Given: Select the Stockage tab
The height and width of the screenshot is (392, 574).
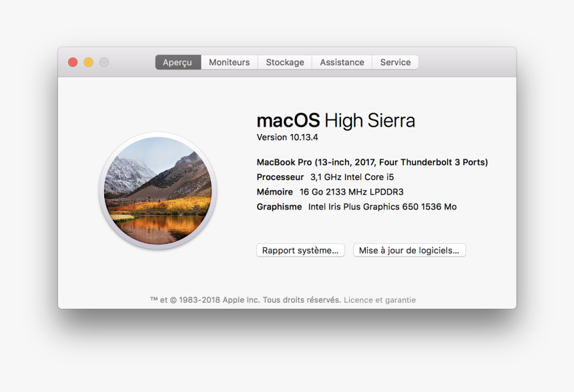Looking at the screenshot, I should (285, 62).
